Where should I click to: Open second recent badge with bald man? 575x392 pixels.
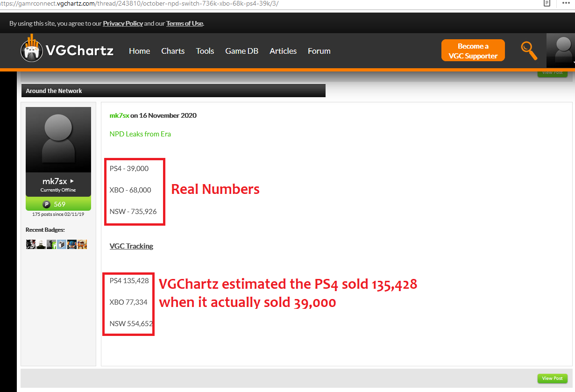click(41, 244)
